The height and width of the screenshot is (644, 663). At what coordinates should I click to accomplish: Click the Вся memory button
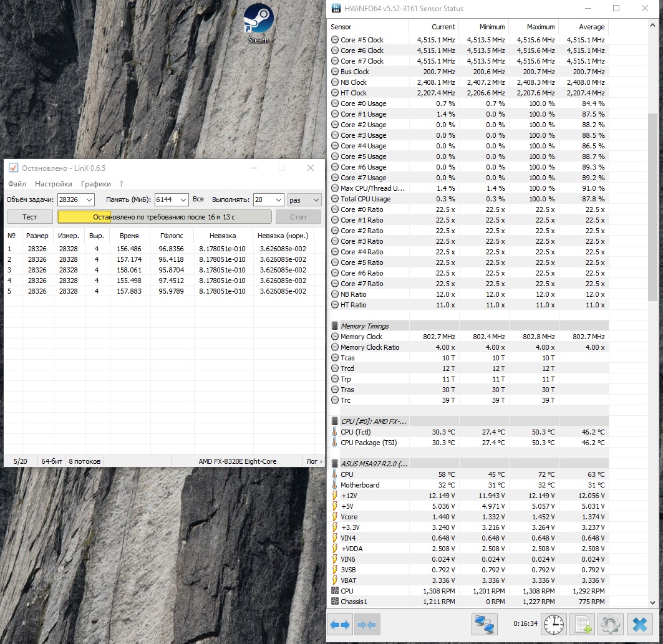(198, 199)
